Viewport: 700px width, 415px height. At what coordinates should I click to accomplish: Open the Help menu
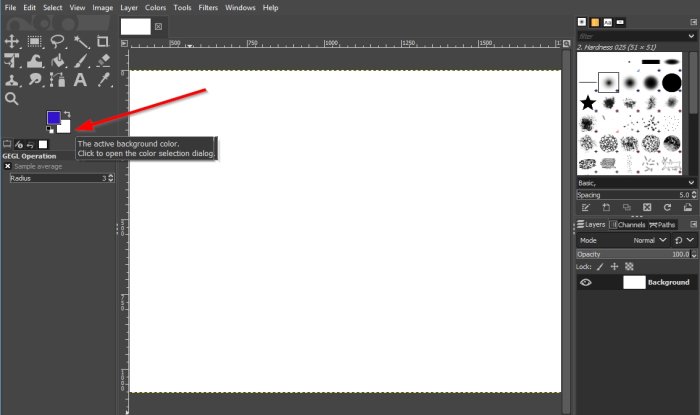click(271, 8)
